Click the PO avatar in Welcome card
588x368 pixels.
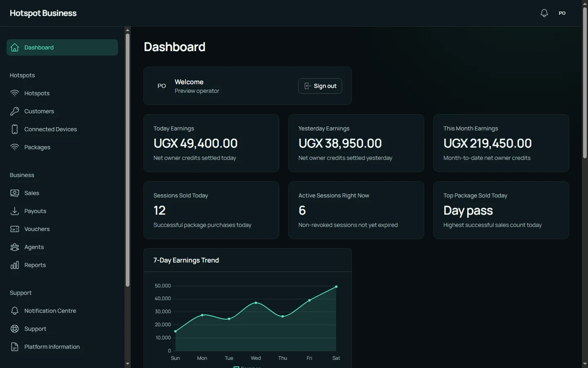point(162,86)
